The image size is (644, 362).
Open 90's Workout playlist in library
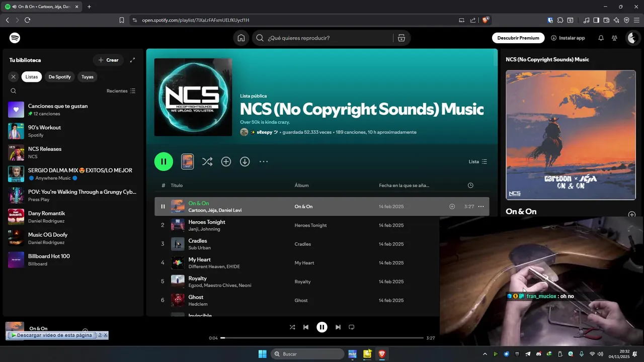point(73,131)
